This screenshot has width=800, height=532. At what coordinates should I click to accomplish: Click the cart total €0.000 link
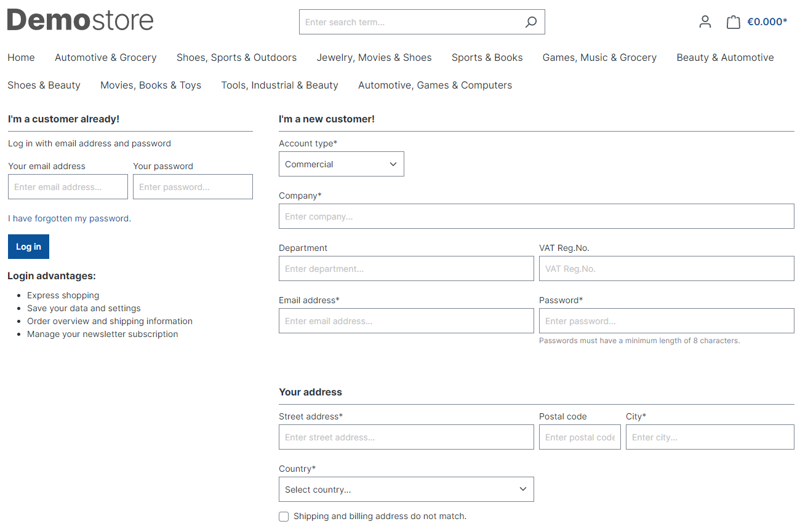click(x=767, y=22)
